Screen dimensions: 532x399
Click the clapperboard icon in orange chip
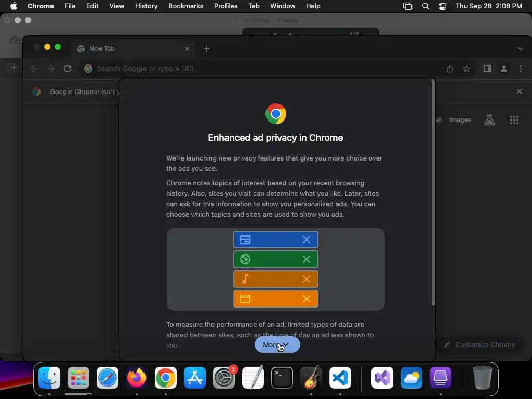tap(245, 299)
